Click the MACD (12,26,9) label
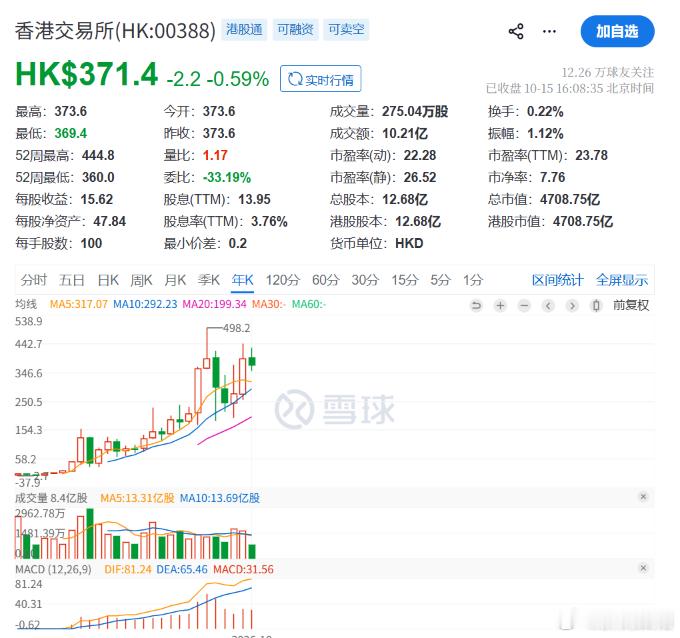The image size is (680, 638). 53,569
